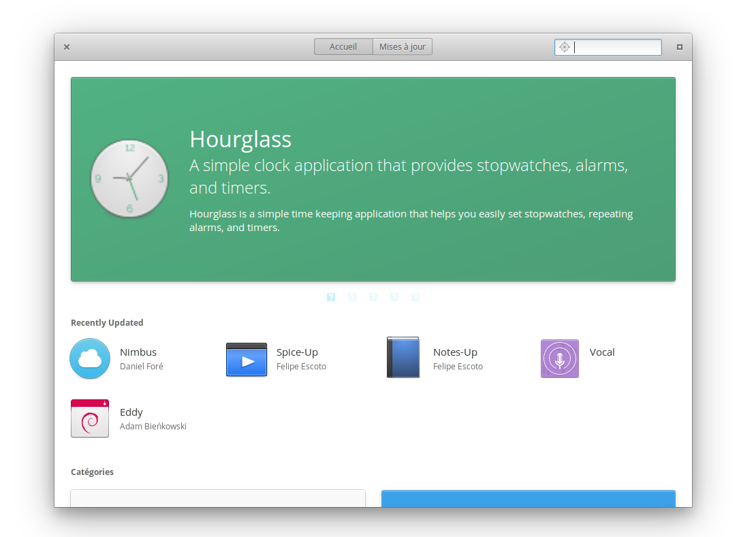This screenshot has height=537, width=756.
Task: Switch to the Mises à jour tab
Action: click(x=403, y=47)
